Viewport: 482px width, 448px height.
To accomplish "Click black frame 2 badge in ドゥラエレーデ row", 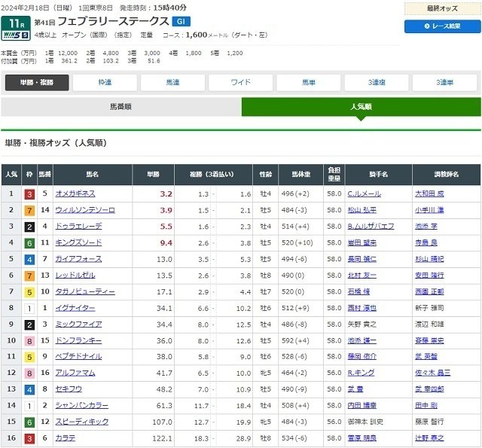I will 29,227.
